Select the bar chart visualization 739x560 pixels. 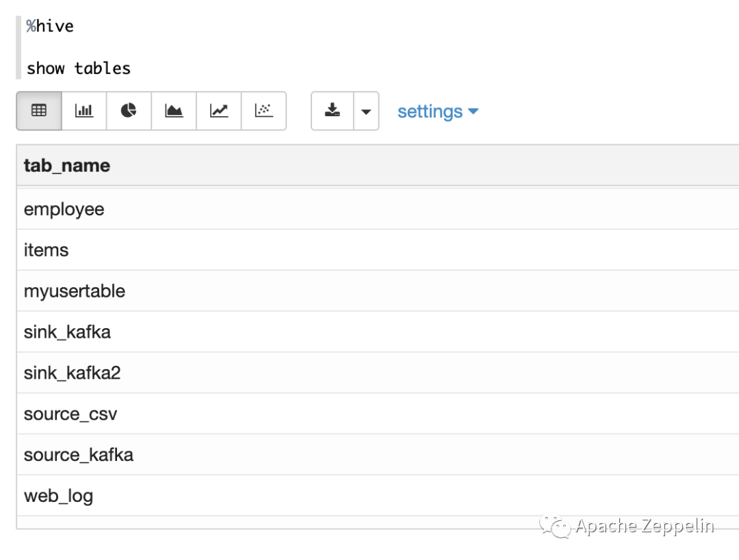click(84, 111)
